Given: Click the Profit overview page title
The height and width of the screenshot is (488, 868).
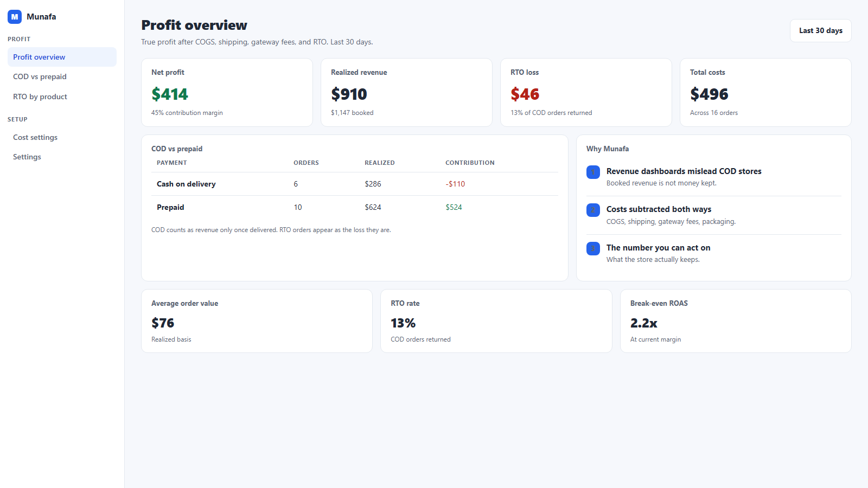Looking at the screenshot, I should pos(194,25).
